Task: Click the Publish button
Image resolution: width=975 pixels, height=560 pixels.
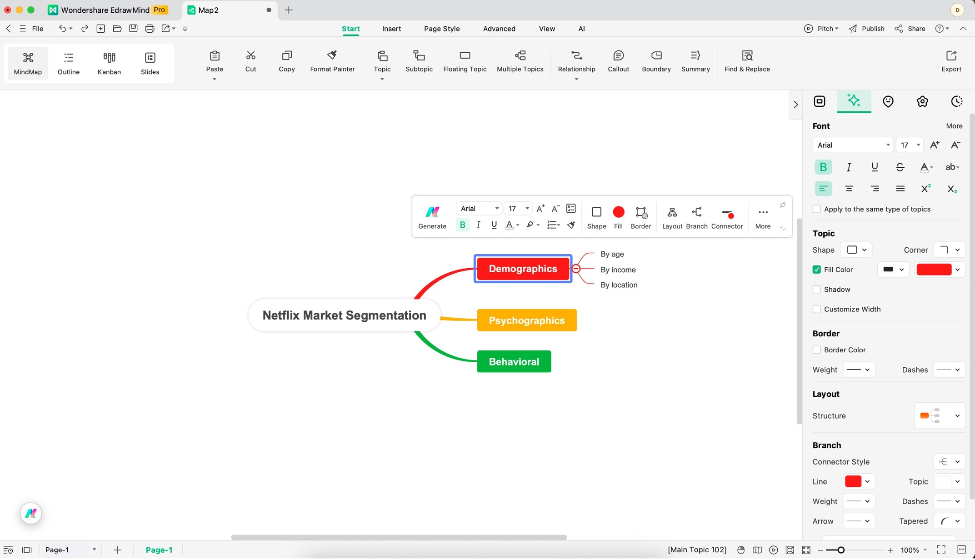Action: [x=866, y=29]
